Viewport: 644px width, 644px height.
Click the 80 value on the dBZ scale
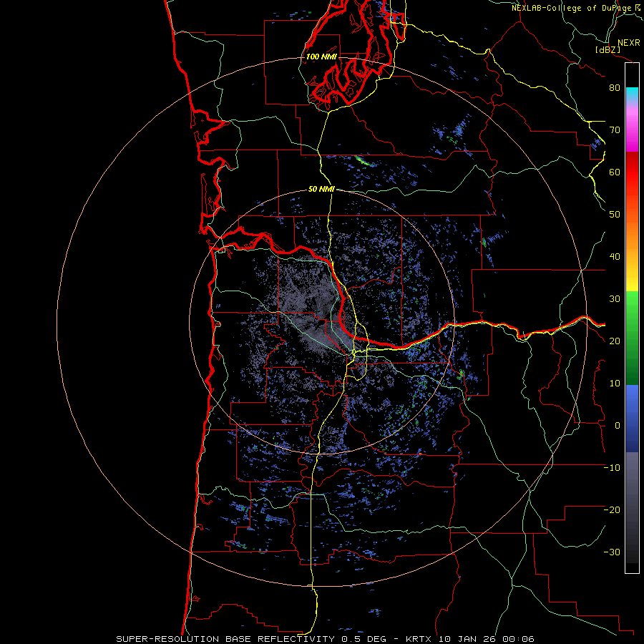pyautogui.click(x=615, y=87)
